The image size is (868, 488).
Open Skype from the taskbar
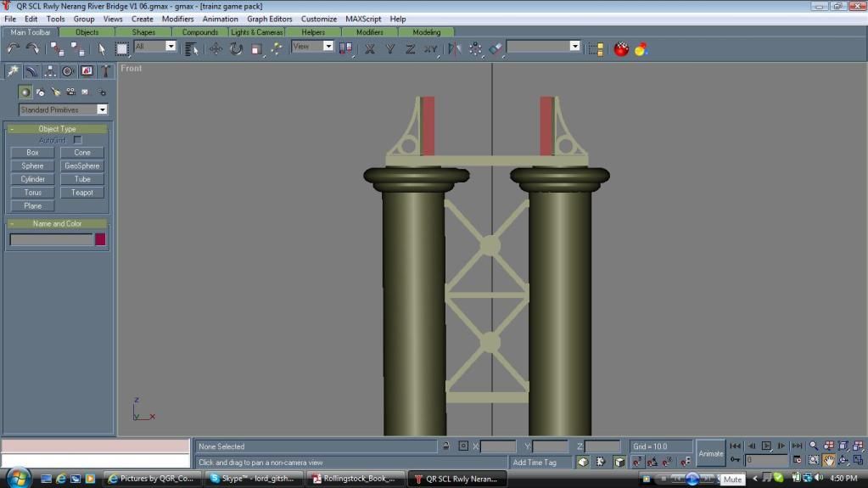point(254,479)
